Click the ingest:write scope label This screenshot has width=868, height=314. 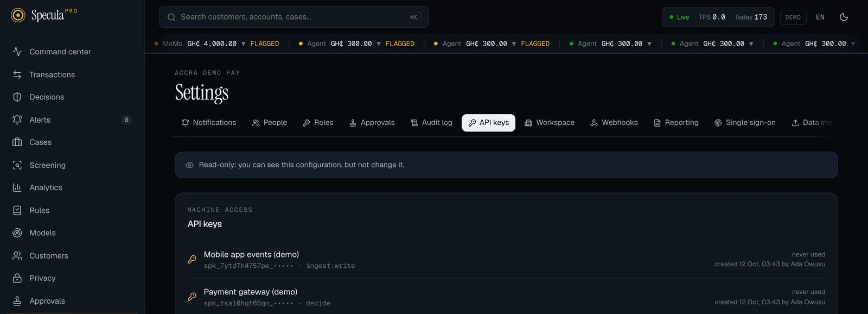330,266
